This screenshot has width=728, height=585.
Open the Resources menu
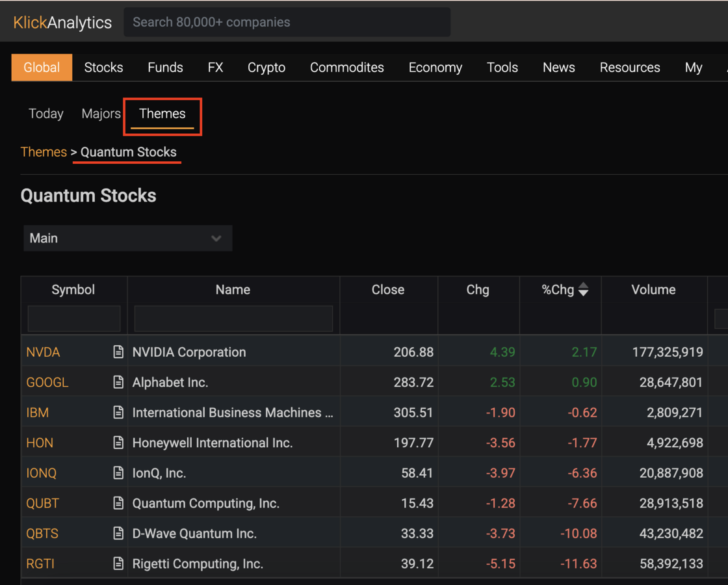pos(630,68)
